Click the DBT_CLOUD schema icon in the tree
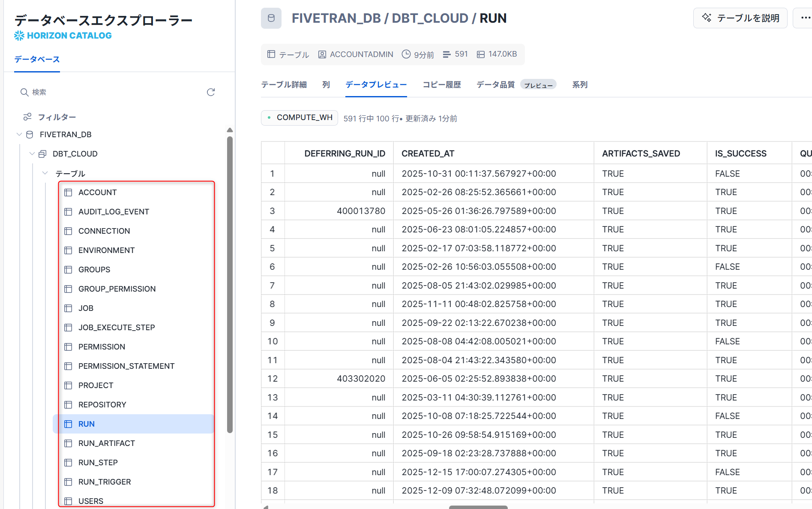Screen dimensions: 812x509 (42, 154)
